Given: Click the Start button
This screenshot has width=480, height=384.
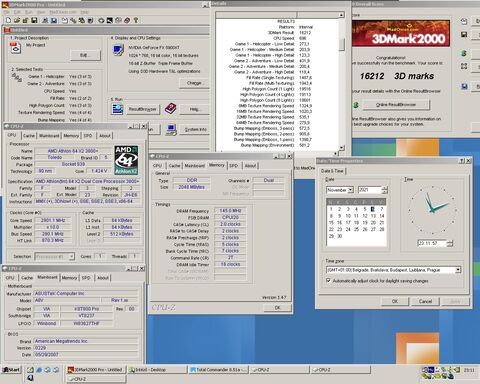Looking at the screenshot, I should coord(11,369).
